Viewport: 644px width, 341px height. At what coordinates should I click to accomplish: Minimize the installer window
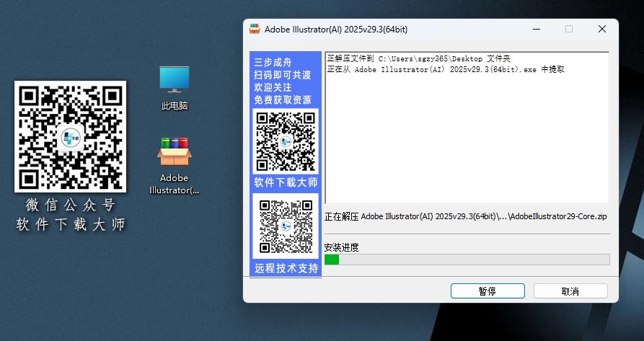[x=537, y=29]
